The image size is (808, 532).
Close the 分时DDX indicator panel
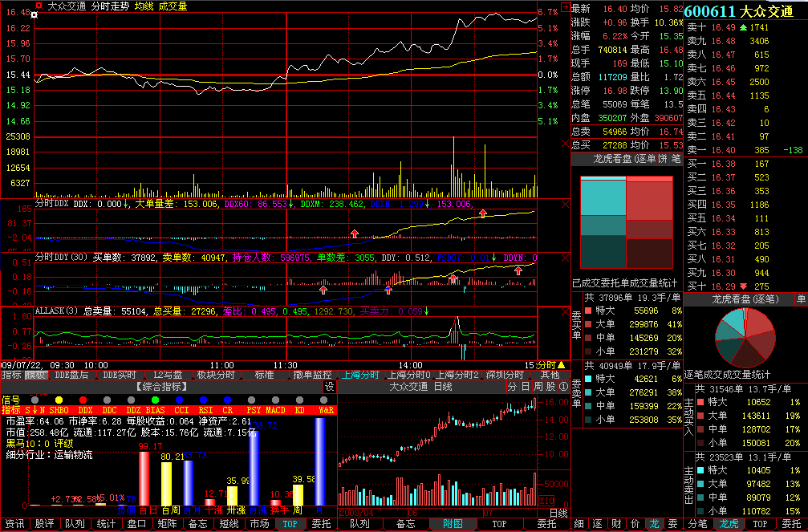(565, 205)
